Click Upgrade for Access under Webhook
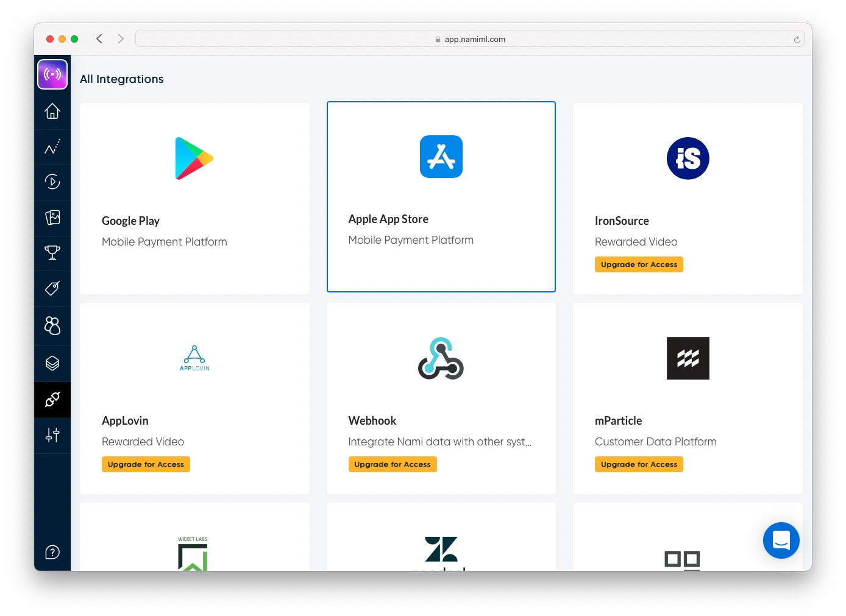Image resolution: width=846 pixels, height=616 pixels. tap(393, 464)
